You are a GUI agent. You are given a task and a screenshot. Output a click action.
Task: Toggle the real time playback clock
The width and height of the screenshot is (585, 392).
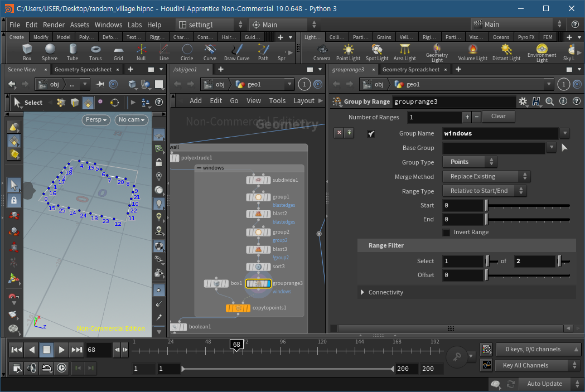(61, 368)
